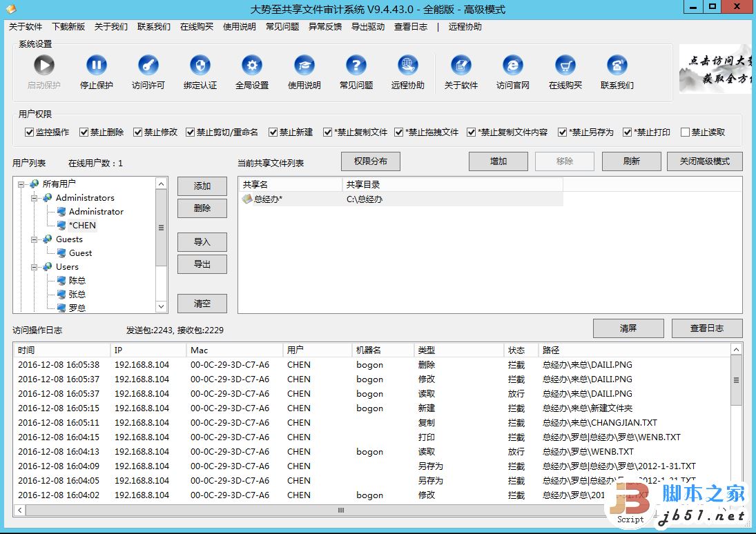Click the 停止保护 pause icon
Image resolution: width=756 pixels, height=534 pixels.
[97, 65]
